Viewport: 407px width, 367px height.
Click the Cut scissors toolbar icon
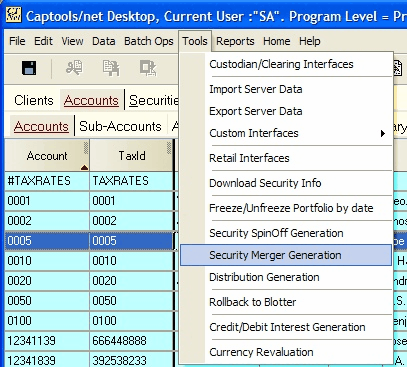[x=74, y=68]
